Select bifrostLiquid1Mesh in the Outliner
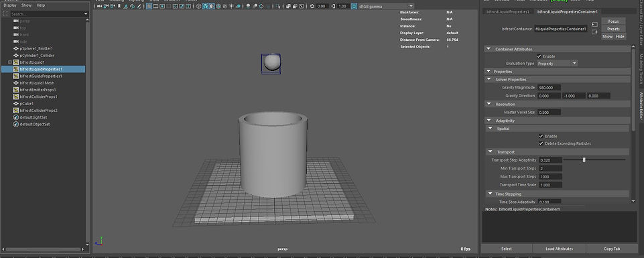 [37, 82]
